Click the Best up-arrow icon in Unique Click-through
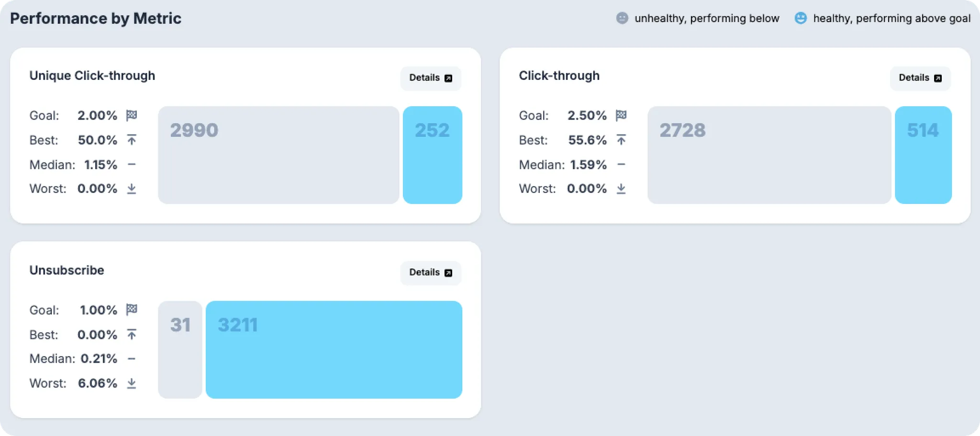The width and height of the screenshot is (980, 436). (x=132, y=140)
